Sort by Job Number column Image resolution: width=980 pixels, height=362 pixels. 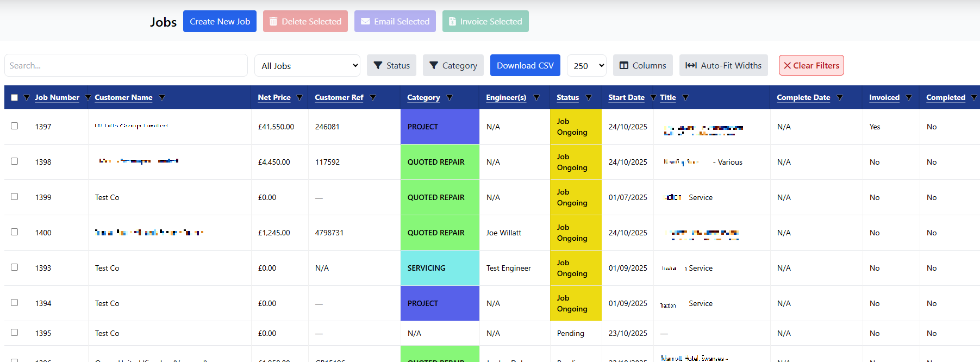click(57, 98)
